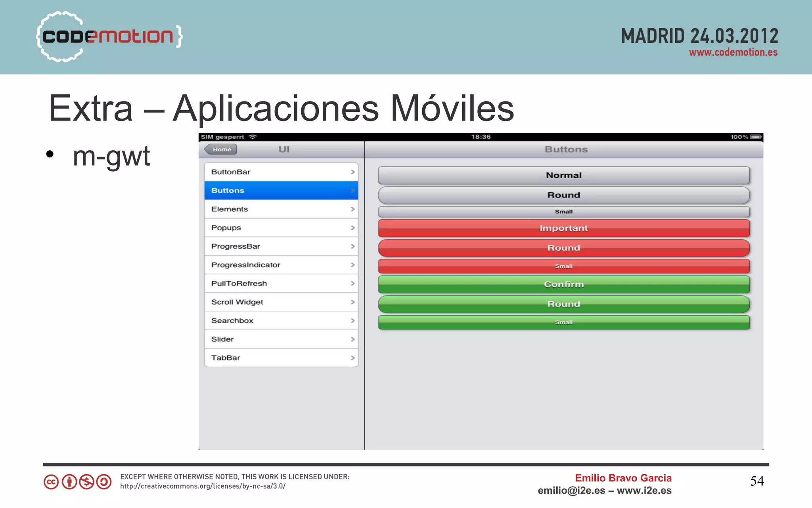Click the Codemotion logo
The image size is (812, 508).
(x=109, y=36)
